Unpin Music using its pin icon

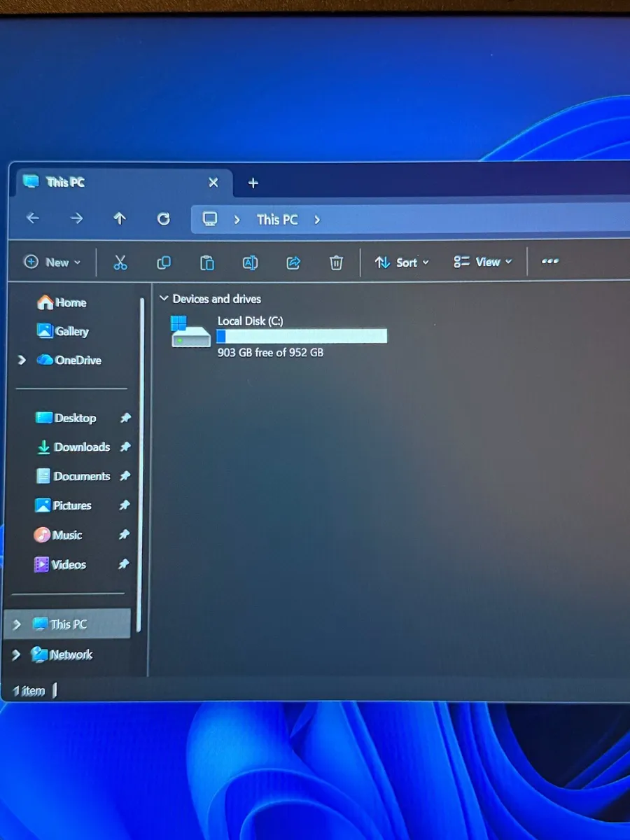[x=124, y=535]
